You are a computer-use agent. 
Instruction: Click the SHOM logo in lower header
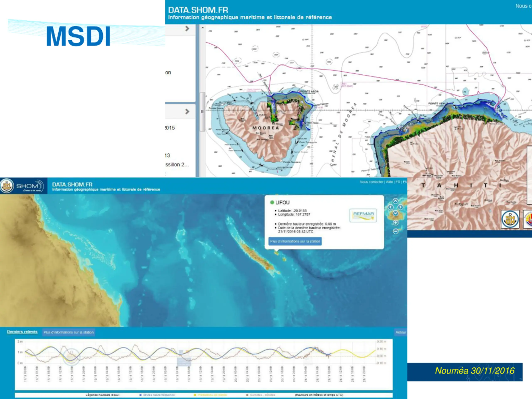click(23, 186)
